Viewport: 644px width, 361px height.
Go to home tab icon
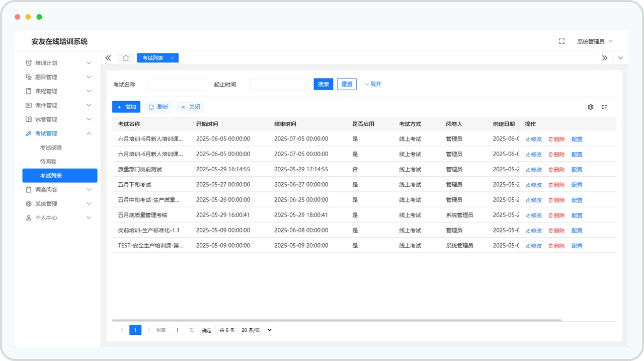pyautogui.click(x=126, y=58)
